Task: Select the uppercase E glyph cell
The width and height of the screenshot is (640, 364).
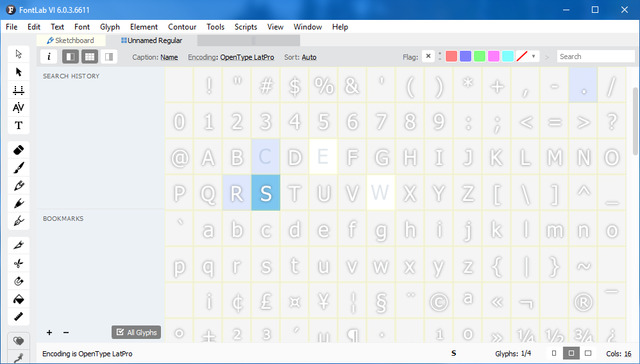Action: click(323, 156)
